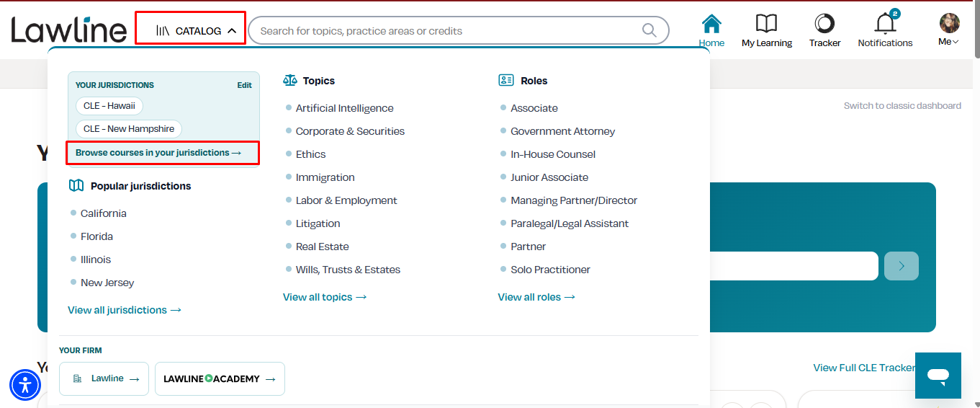The image size is (980, 408).
Task: Select the CLE - Hawaii jurisdiction chip
Action: click(109, 106)
